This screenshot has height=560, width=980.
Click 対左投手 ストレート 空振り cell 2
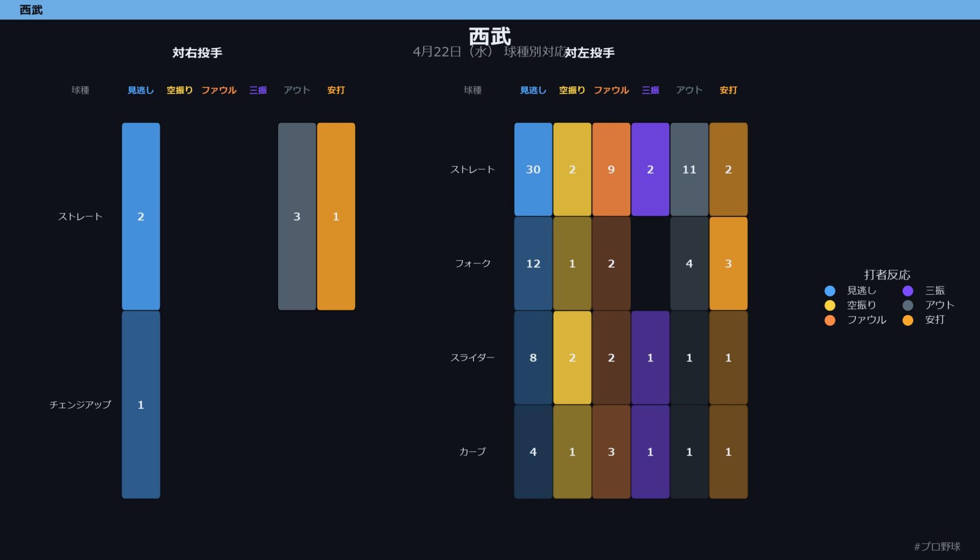tap(572, 169)
